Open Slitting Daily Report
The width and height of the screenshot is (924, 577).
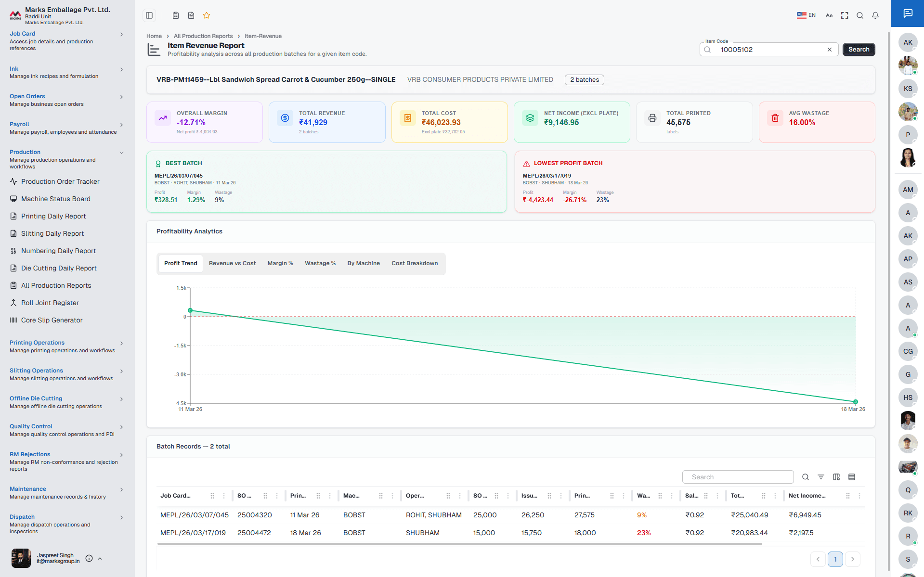52,233
